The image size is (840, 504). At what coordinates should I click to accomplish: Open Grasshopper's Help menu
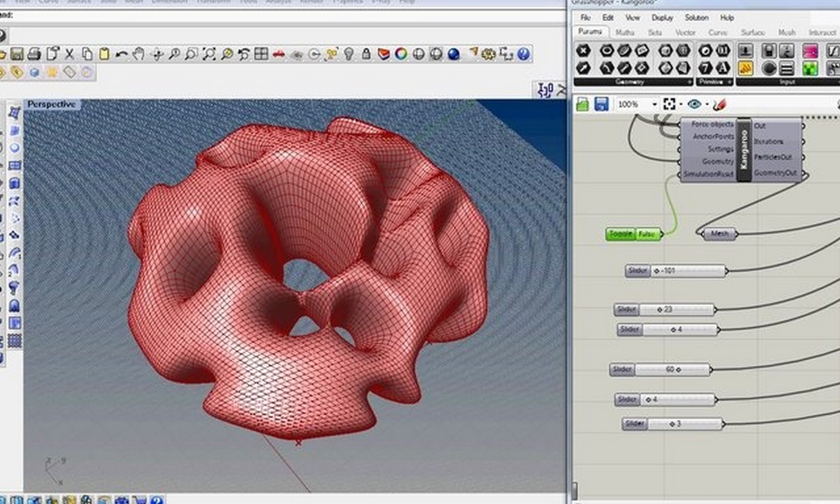727,17
